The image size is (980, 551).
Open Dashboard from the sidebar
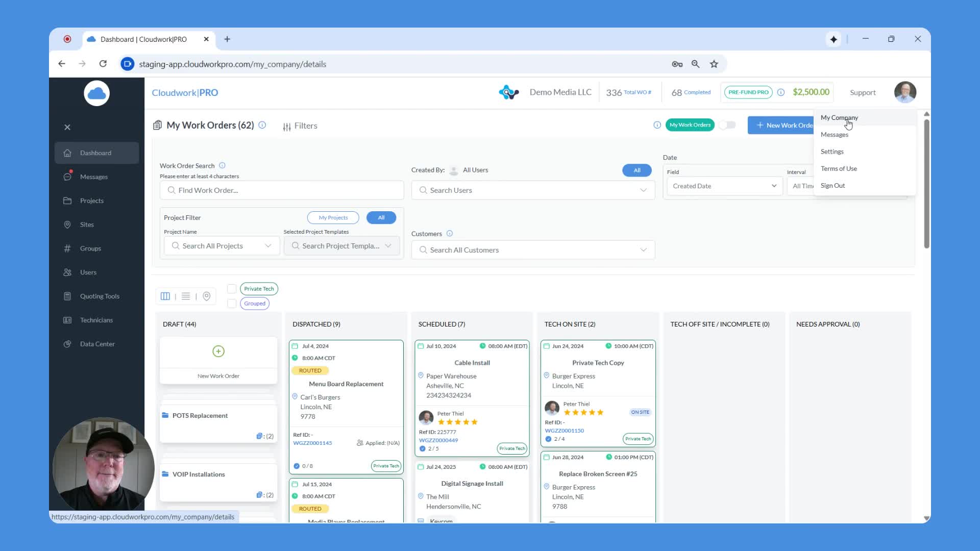point(96,153)
